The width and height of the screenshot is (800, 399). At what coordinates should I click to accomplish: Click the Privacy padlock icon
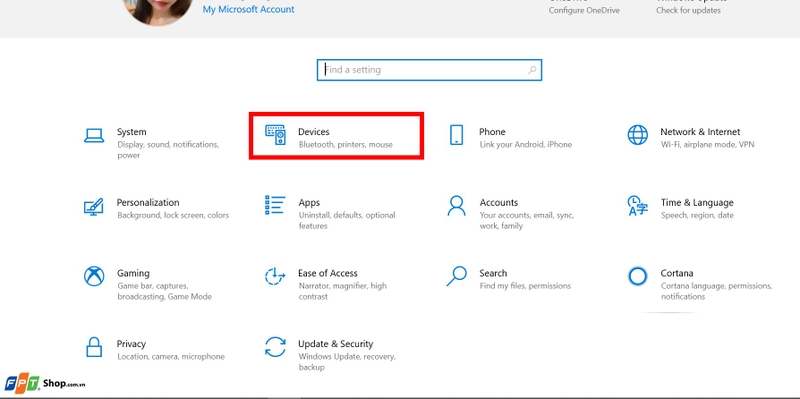[94, 347]
